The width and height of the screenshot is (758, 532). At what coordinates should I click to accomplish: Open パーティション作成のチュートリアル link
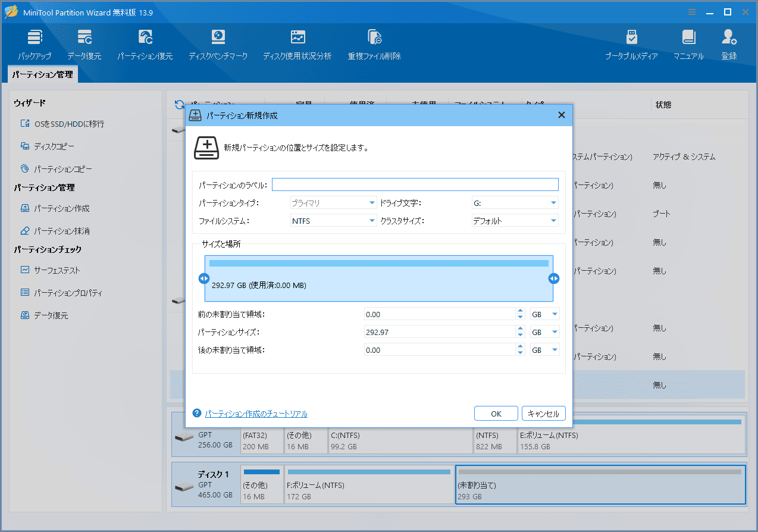coord(256,414)
